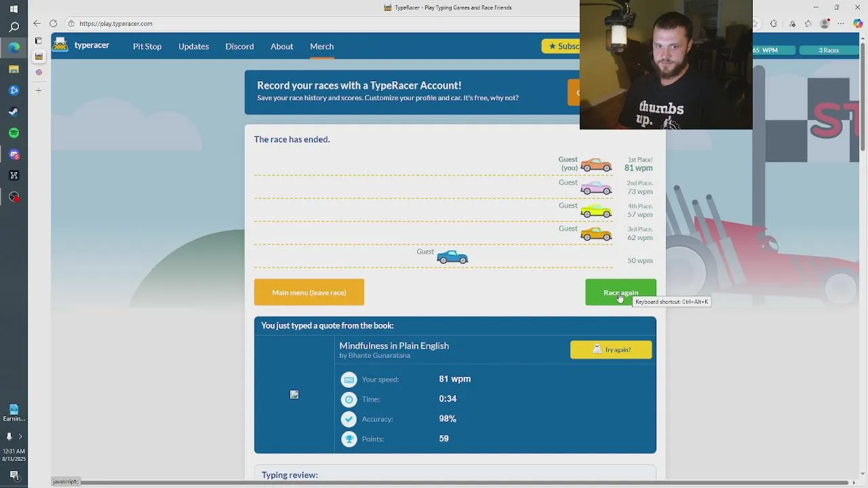Expand hidden system tray icons chevron
Image resolution: width=868 pixels, height=488 pixels.
(20, 436)
